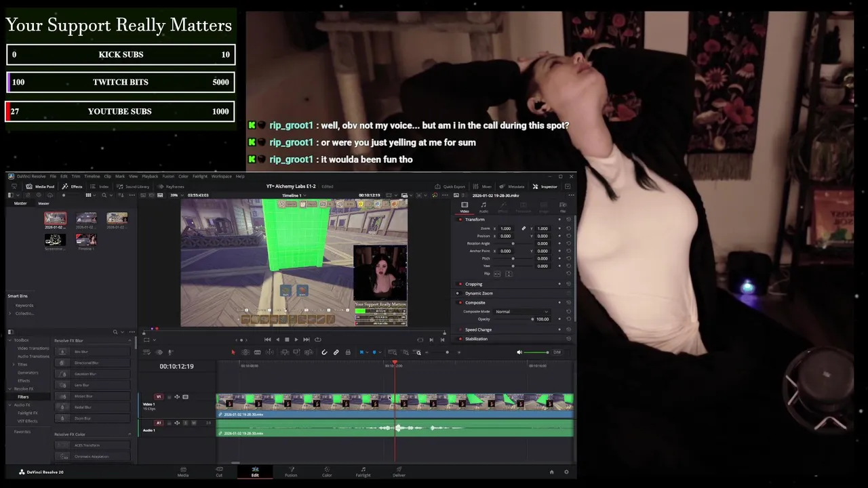The width and height of the screenshot is (868, 488).
Task: Collapse the Resolve FX Color group
Action: coord(130,434)
